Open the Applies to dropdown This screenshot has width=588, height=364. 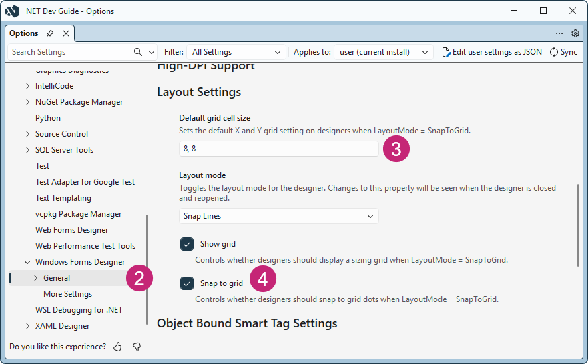(x=384, y=52)
